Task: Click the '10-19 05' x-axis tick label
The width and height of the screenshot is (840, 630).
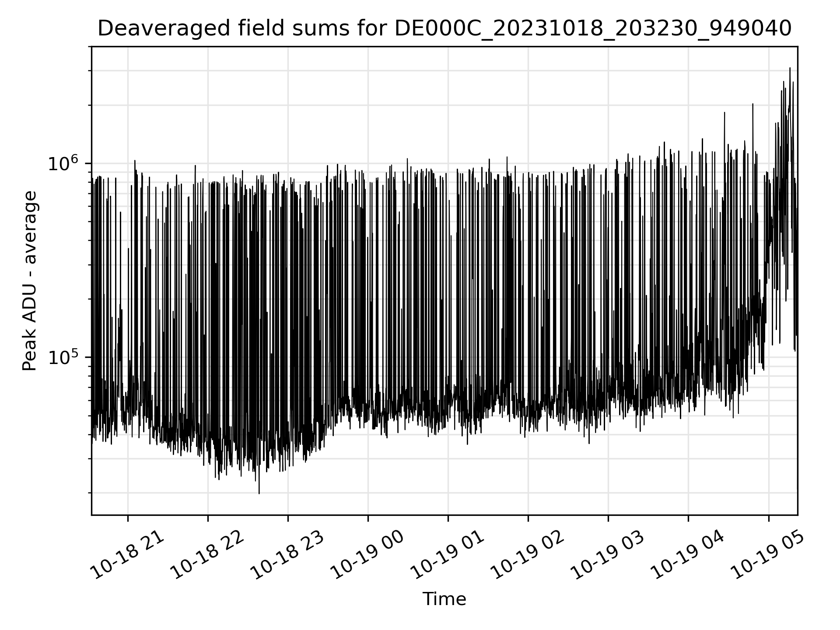Action: [768, 555]
